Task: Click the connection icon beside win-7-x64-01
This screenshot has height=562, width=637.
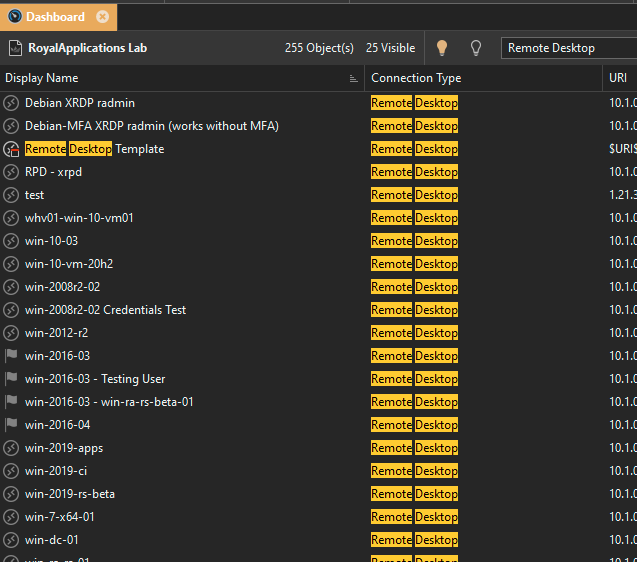Action: 11,517
